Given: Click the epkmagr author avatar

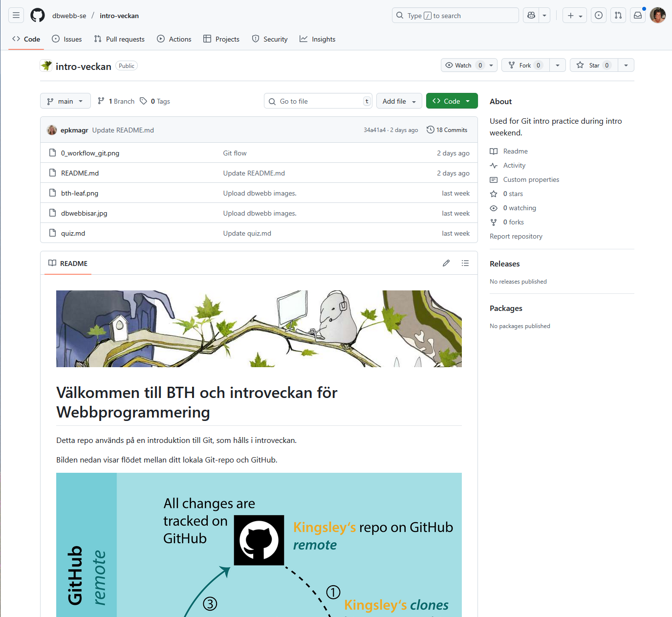Looking at the screenshot, I should 52,130.
